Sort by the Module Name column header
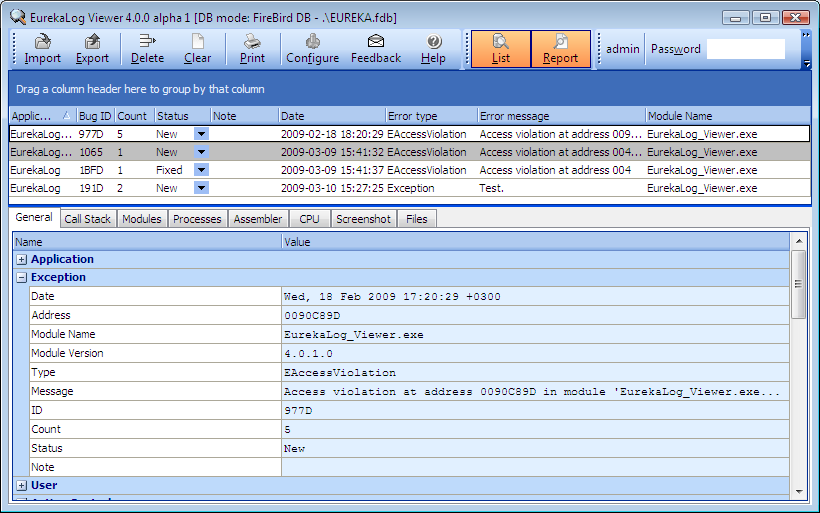The height and width of the screenshot is (513, 820). (x=728, y=116)
